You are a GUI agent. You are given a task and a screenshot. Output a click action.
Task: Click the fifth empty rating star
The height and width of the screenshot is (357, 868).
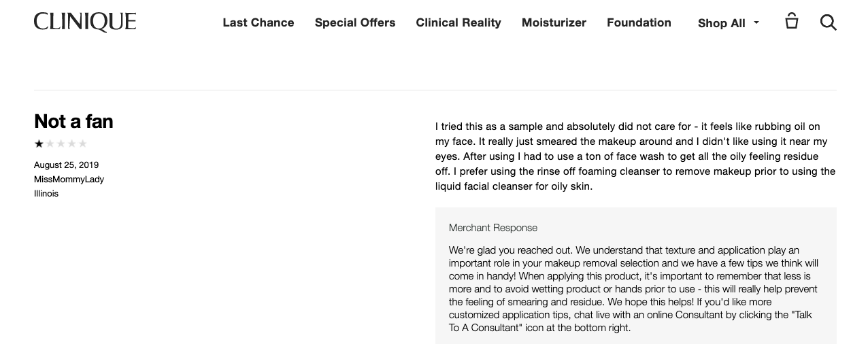(x=83, y=143)
